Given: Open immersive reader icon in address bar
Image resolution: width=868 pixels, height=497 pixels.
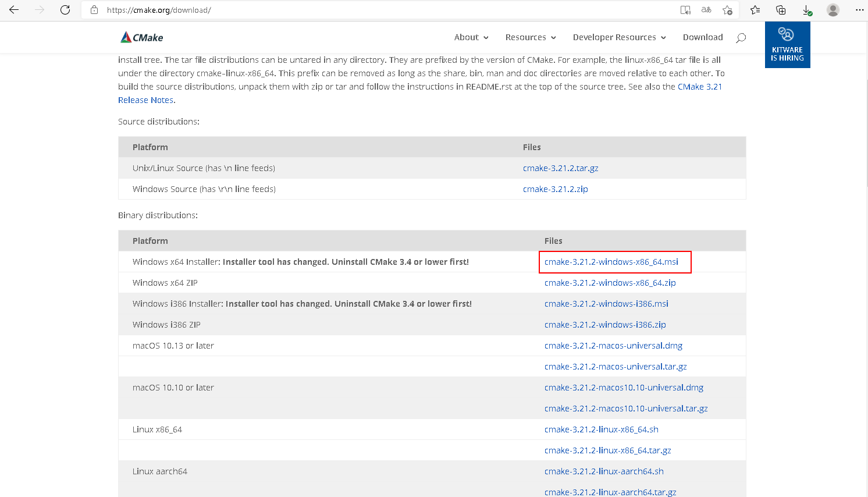Looking at the screenshot, I should (686, 10).
